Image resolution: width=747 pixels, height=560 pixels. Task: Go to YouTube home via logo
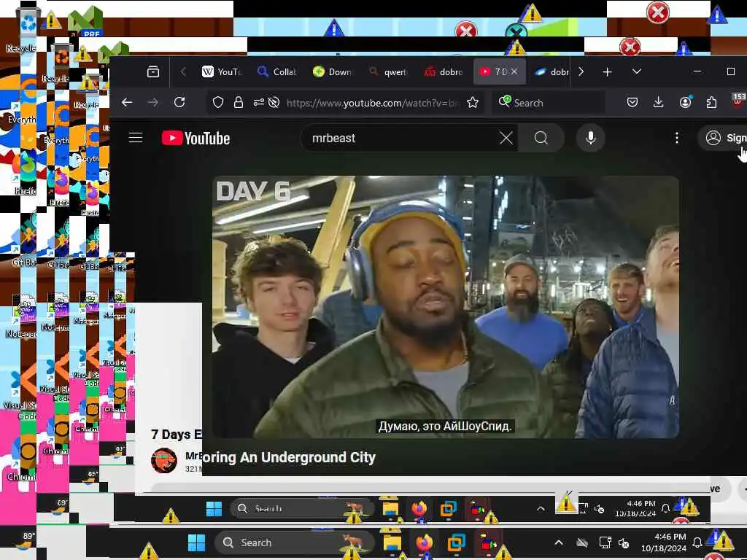click(196, 138)
